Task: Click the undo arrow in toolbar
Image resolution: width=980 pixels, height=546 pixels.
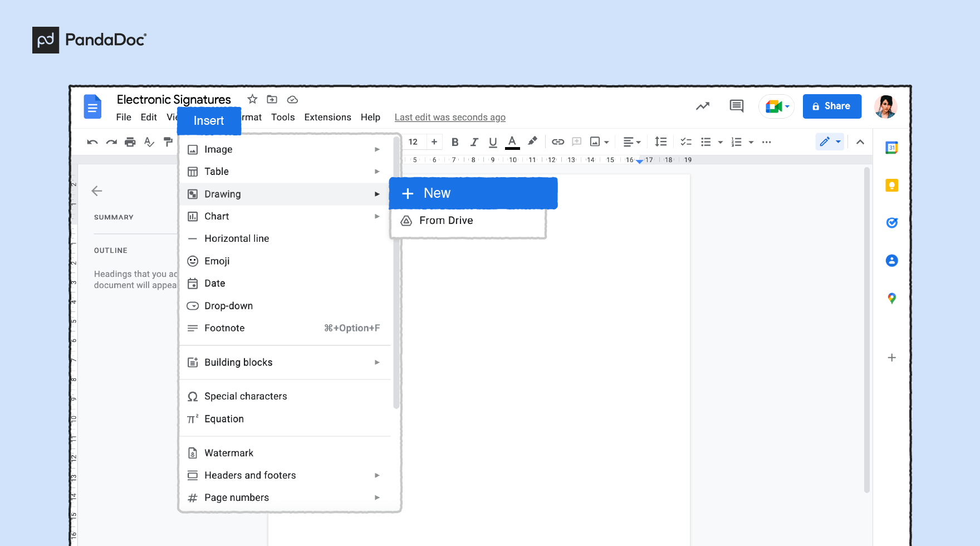Action: click(x=92, y=142)
